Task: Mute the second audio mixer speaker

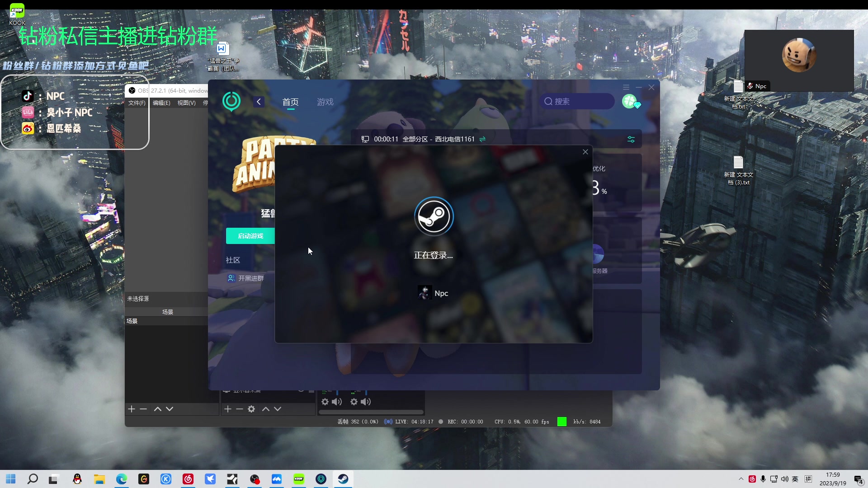Action: click(x=366, y=402)
